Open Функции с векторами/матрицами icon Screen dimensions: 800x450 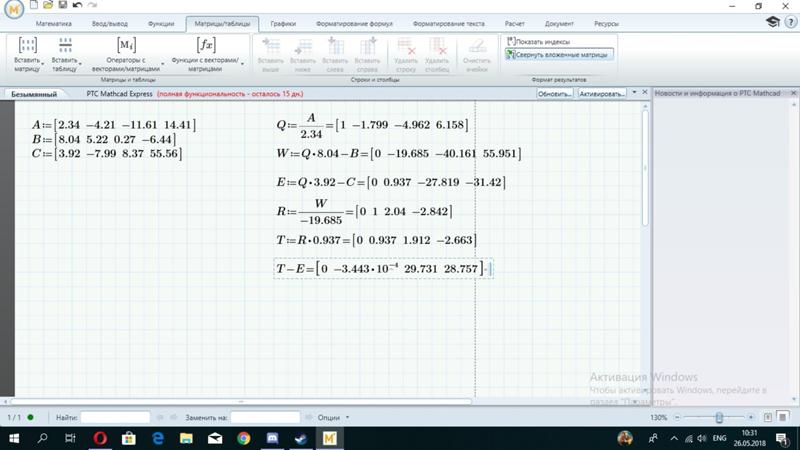[x=205, y=45]
